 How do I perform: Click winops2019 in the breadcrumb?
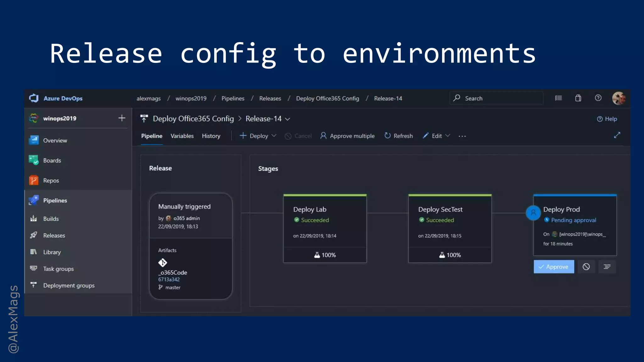[x=191, y=98]
